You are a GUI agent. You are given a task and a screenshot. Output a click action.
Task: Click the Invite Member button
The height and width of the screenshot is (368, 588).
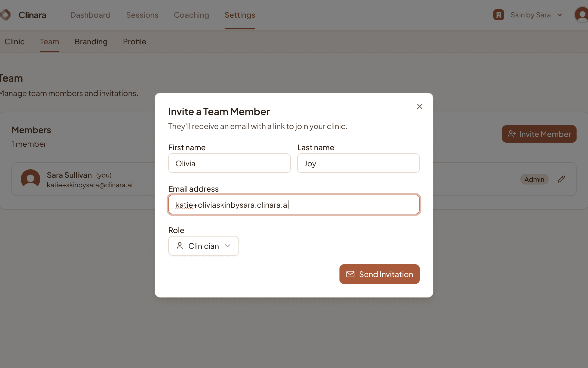click(x=539, y=134)
